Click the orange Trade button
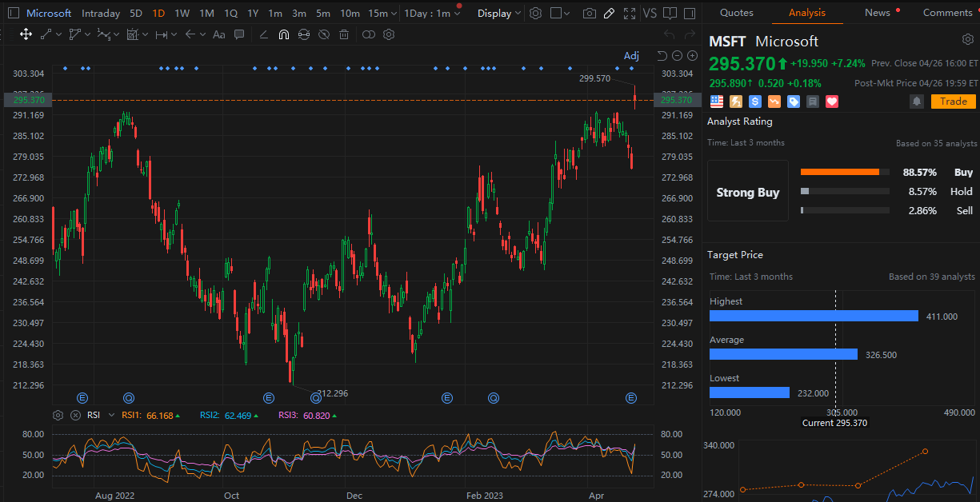The image size is (980, 502). click(953, 102)
